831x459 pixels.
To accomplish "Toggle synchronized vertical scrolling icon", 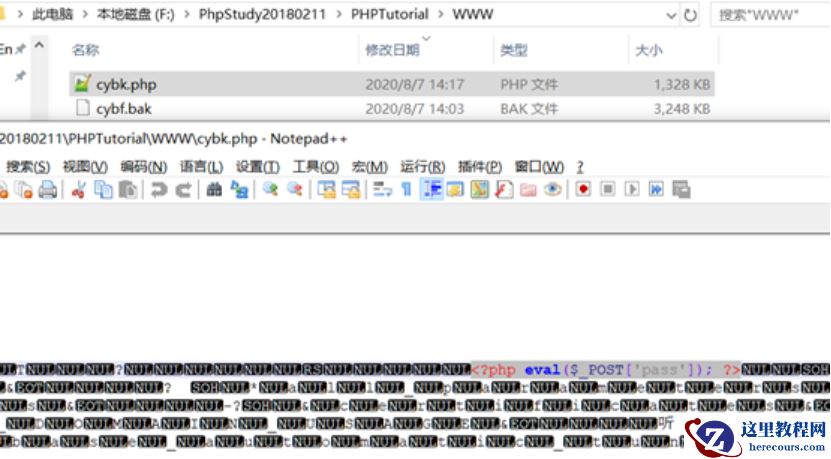I will pos(326,189).
